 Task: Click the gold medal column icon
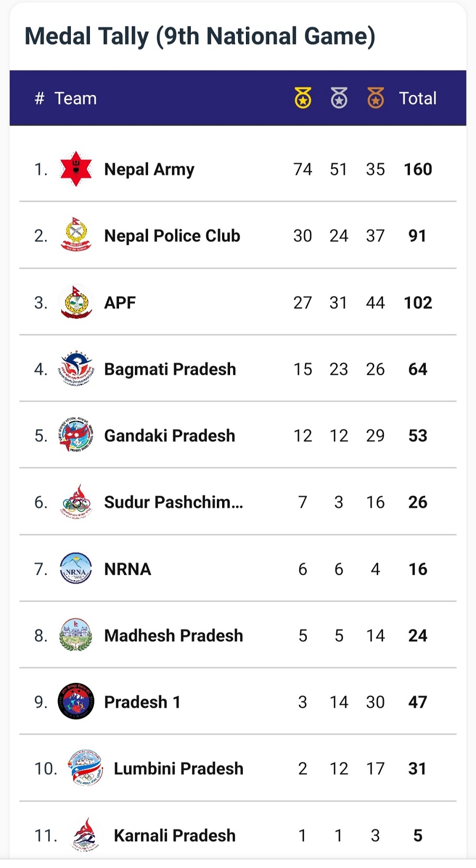(x=303, y=98)
